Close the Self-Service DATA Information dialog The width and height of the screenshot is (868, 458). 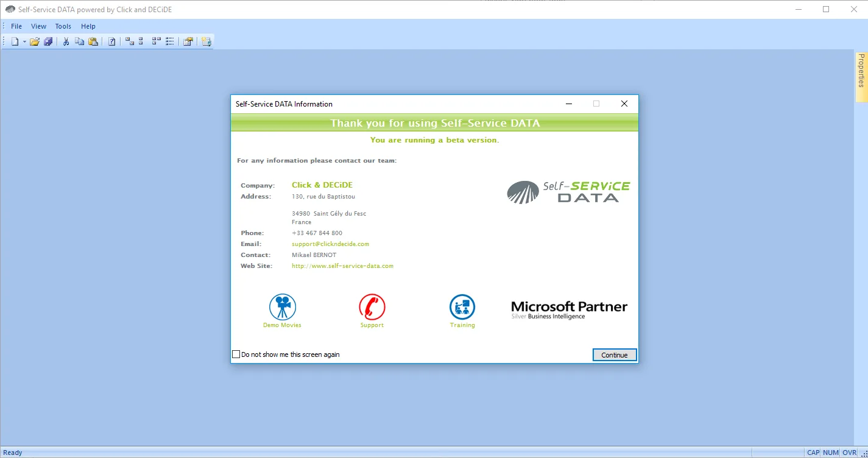[624, 104]
